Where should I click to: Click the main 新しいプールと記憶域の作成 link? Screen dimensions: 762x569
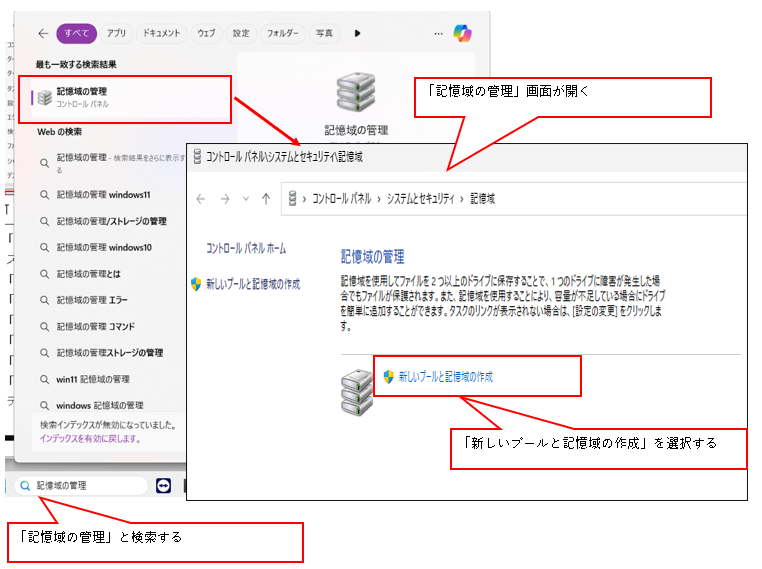click(445, 377)
